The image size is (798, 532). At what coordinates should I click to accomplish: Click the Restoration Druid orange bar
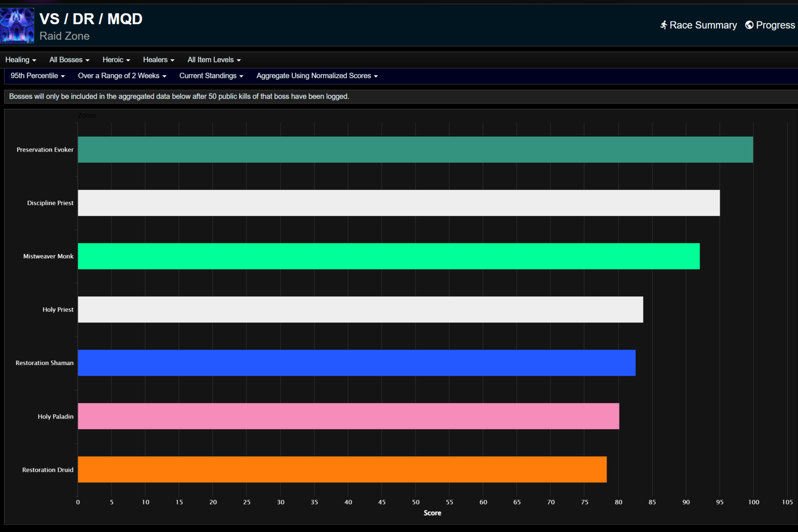point(342,469)
